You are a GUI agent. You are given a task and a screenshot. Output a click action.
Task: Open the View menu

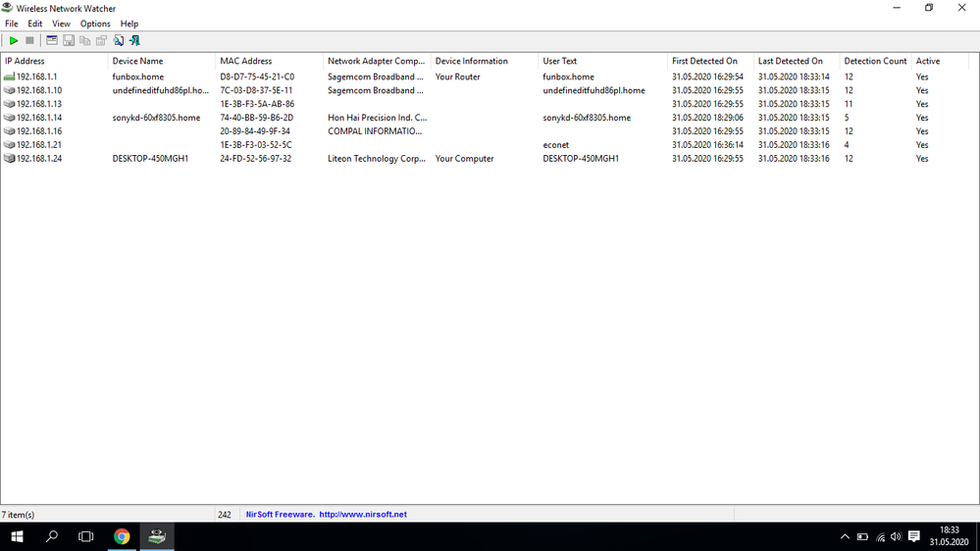click(61, 24)
